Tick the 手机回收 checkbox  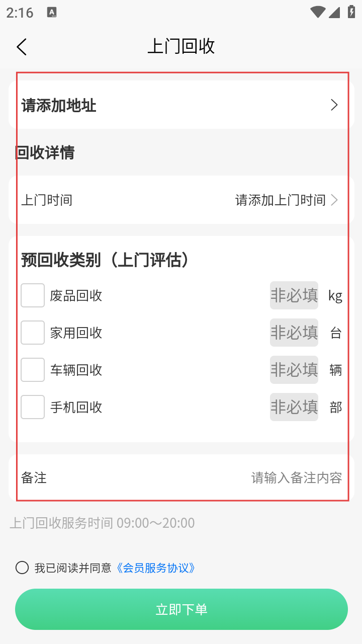tap(33, 407)
